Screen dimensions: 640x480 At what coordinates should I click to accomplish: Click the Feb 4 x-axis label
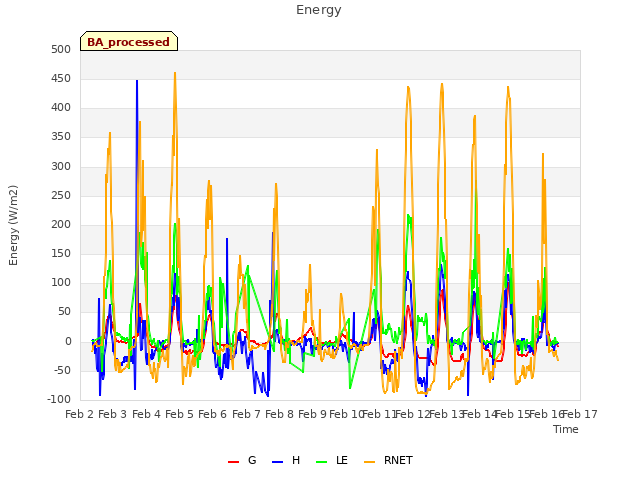click(147, 414)
